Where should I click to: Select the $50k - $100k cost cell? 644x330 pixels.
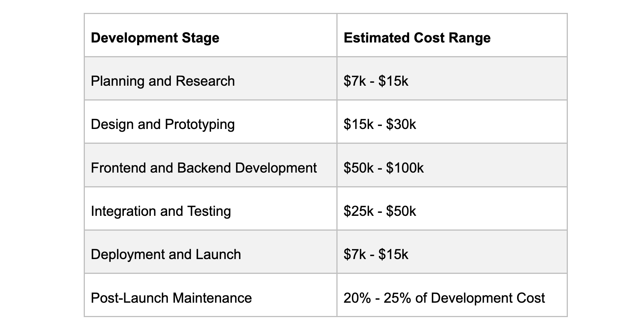383,168
